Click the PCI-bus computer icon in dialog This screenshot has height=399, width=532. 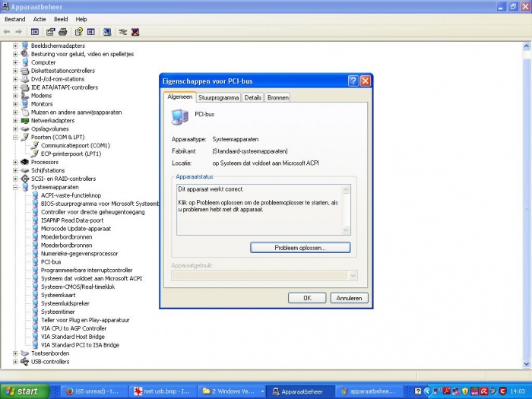point(180,117)
